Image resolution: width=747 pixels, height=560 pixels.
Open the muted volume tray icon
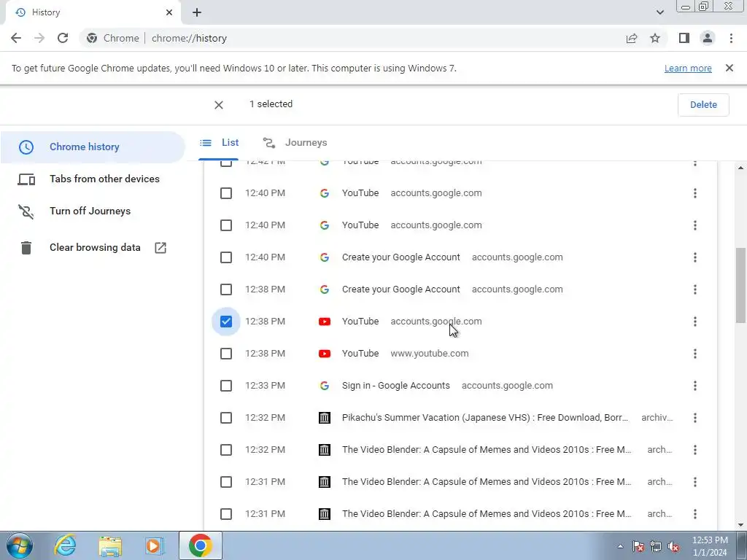click(x=673, y=546)
